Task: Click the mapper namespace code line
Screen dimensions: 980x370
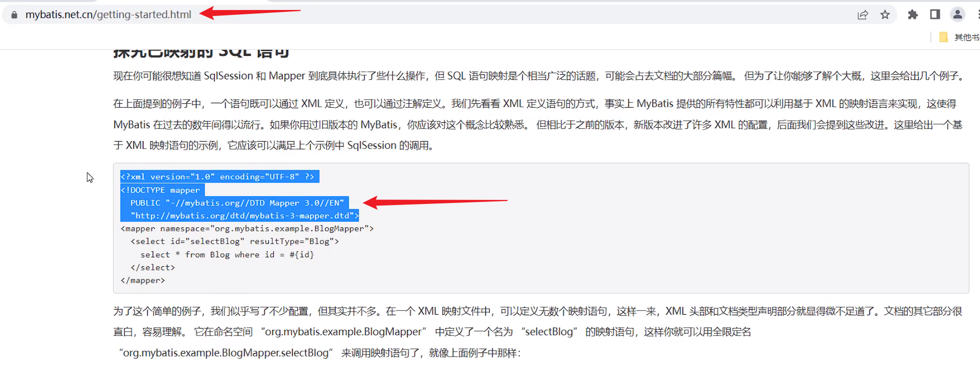Action: coord(247,229)
